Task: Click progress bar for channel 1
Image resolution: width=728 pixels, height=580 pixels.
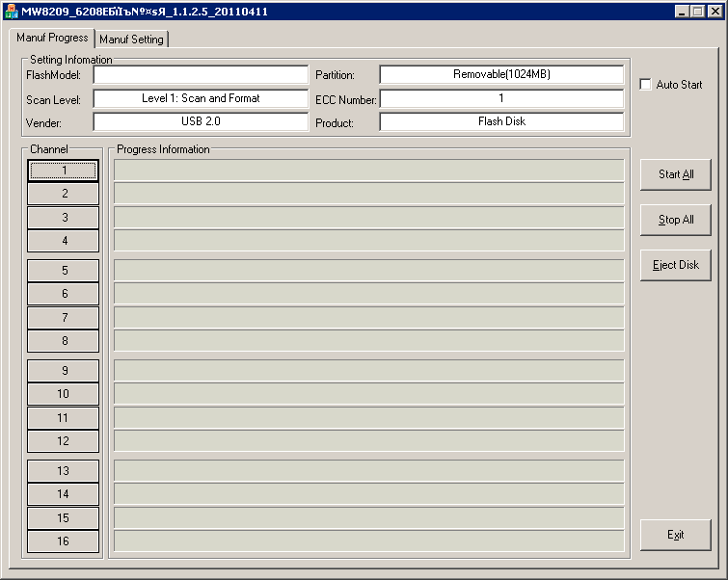Action: click(x=369, y=171)
